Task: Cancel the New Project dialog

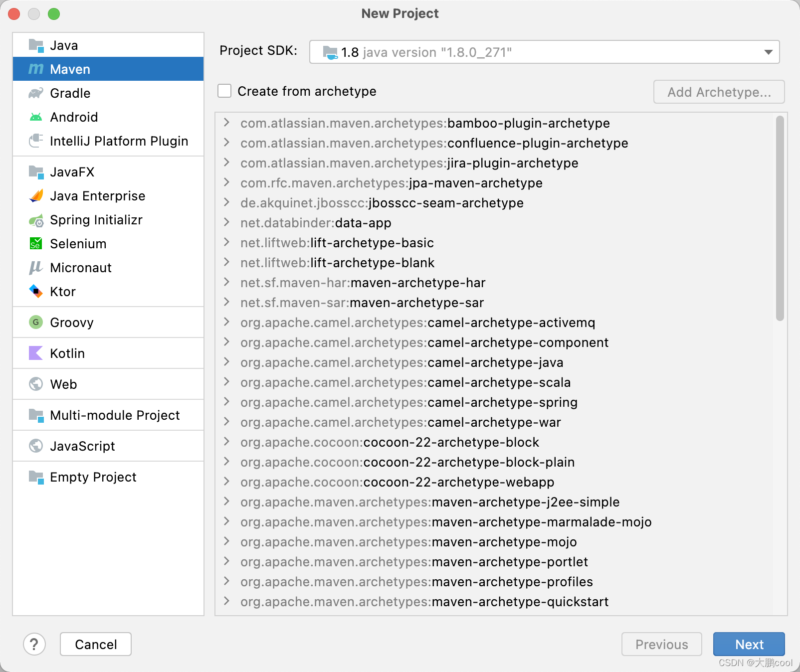Action: click(96, 644)
